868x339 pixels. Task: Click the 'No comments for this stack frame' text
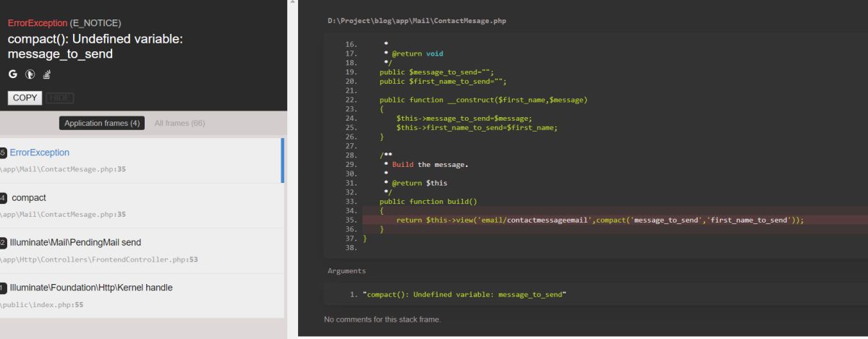[382, 319]
